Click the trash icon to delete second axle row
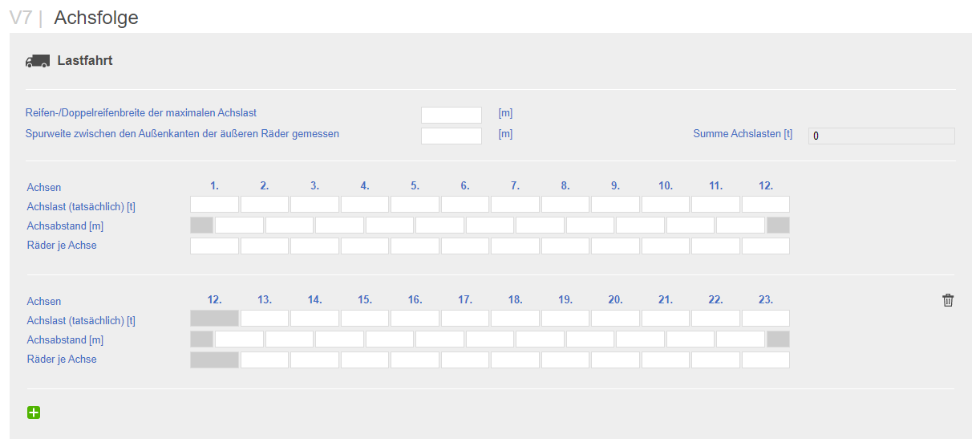Screen dimensions: 980x447 [948, 300]
